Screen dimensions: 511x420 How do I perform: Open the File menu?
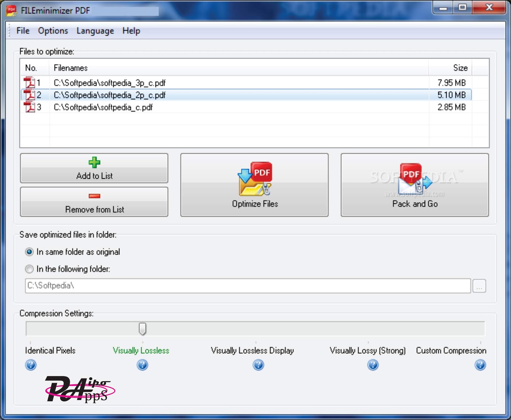point(23,31)
